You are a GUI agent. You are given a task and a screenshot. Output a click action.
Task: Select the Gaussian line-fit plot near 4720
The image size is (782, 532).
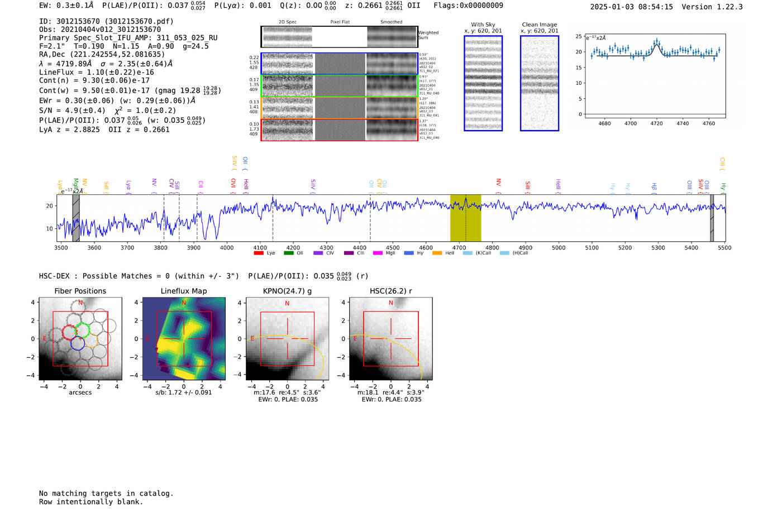655,76
